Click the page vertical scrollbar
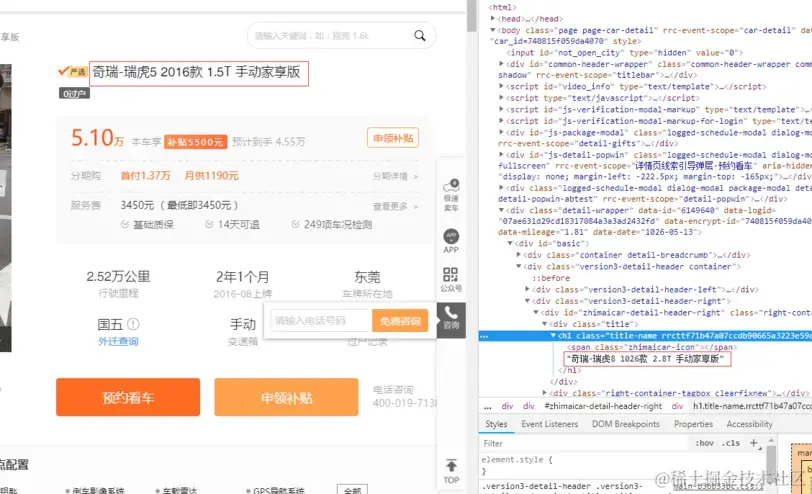The width and height of the screenshot is (812, 494). [x=471, y=16]
